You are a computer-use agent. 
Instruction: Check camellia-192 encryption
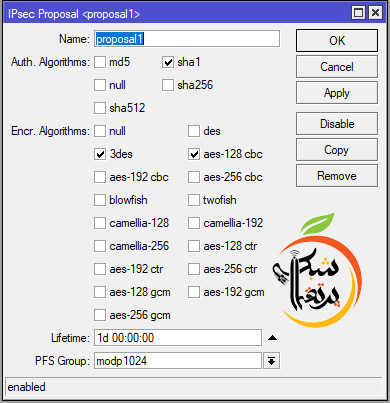tap(194, 223)
